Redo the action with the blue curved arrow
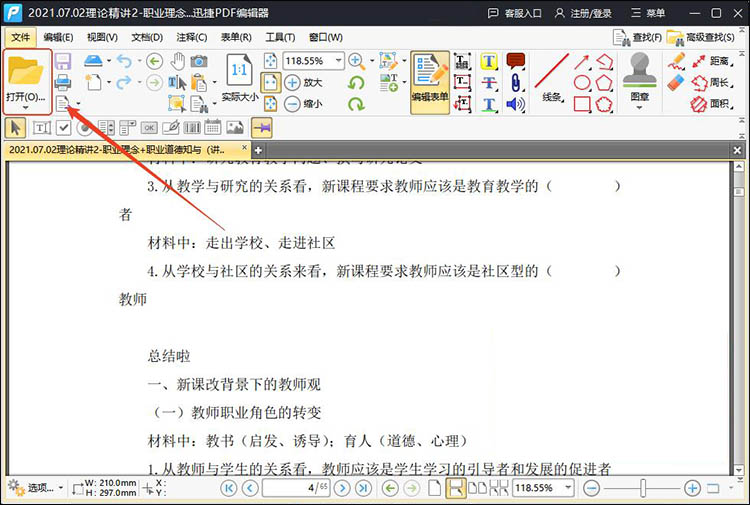 (124, 82)
